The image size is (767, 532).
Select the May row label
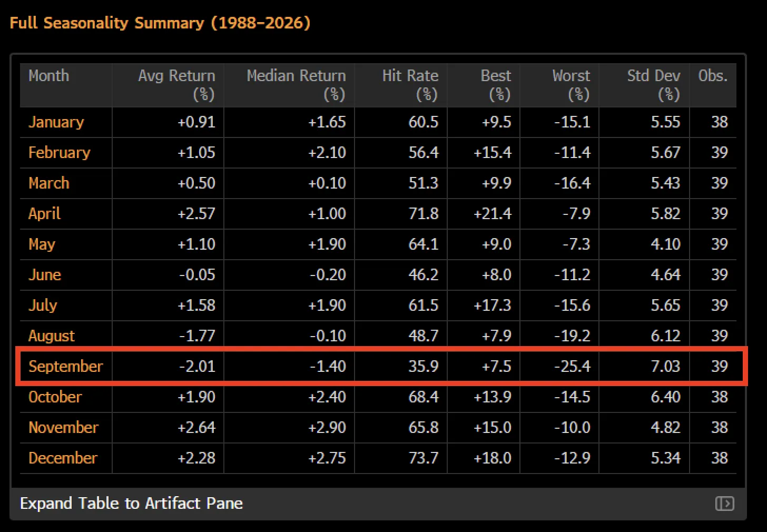click(x=42, y=244)
